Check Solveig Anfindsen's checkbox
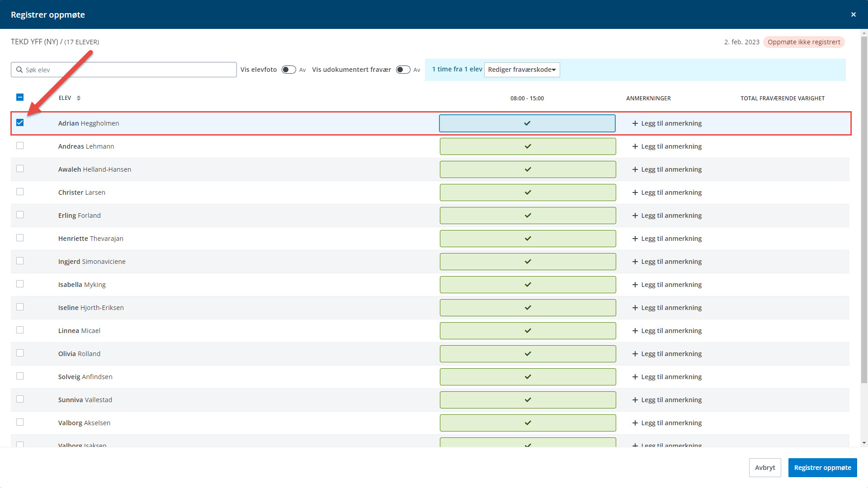Viewport: 868px width, 488px height. coord(20,376)
